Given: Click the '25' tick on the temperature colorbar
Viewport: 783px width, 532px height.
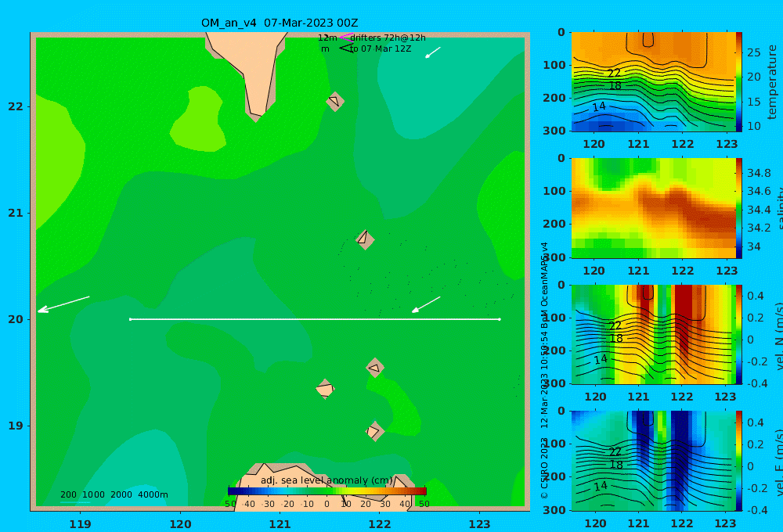Looking at the screenshot, I should pyautogui.click(x=754, y=52).
